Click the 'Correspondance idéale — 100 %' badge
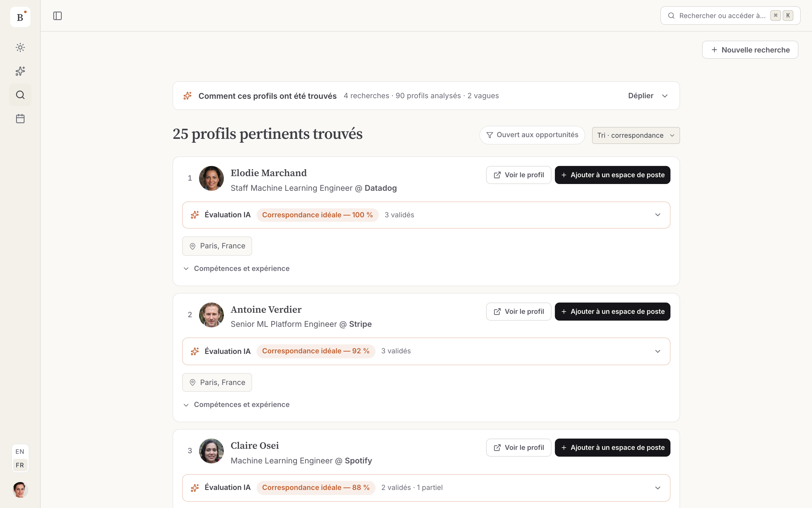The image size is (812, 508). point(317,215)
